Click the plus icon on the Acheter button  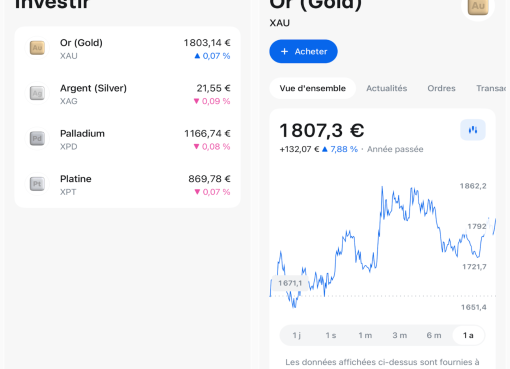click(284, 51)
